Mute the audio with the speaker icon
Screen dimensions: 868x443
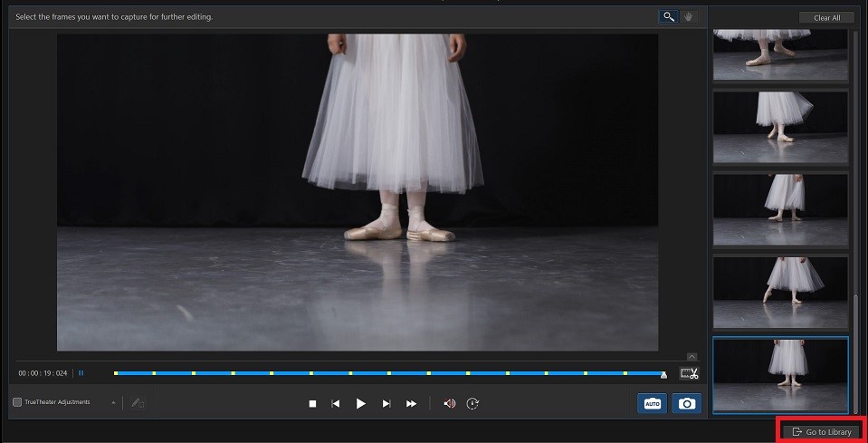click(x=449, y=403)
